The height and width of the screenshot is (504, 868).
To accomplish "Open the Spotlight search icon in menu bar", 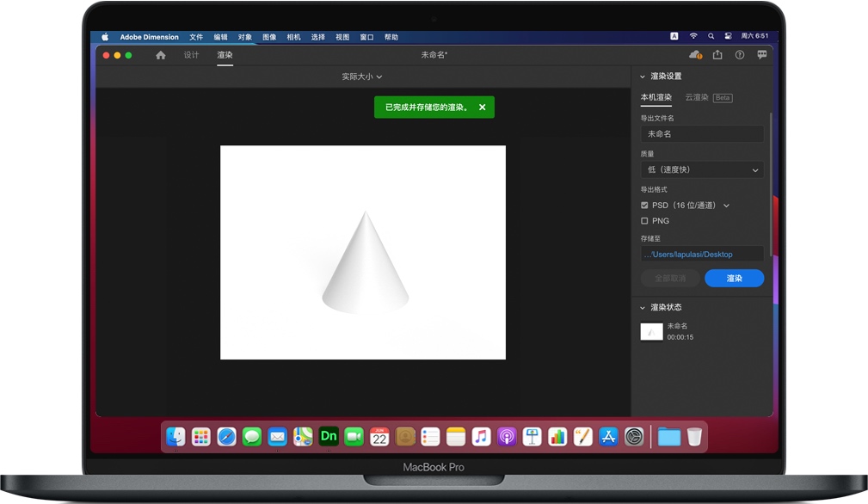I will tap(711, 37).
